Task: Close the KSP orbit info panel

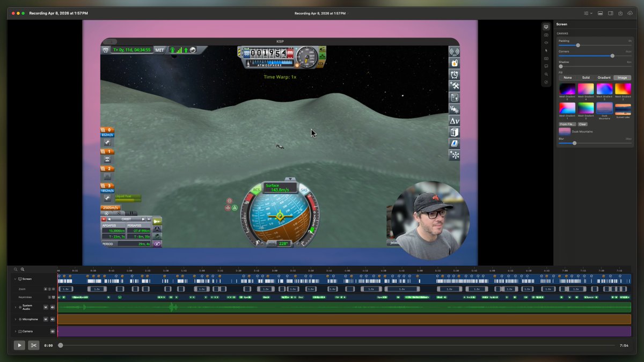Action: tap(104, 219)
